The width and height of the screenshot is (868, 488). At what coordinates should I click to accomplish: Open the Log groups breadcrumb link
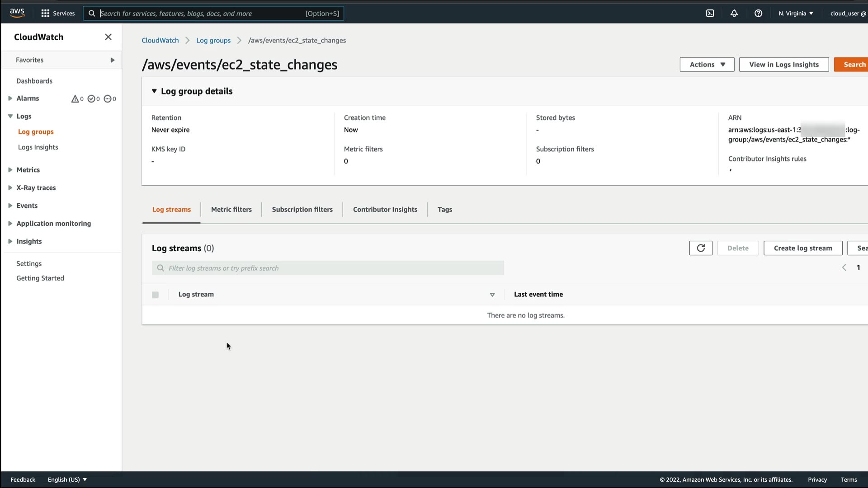click(x=213, y=41)
